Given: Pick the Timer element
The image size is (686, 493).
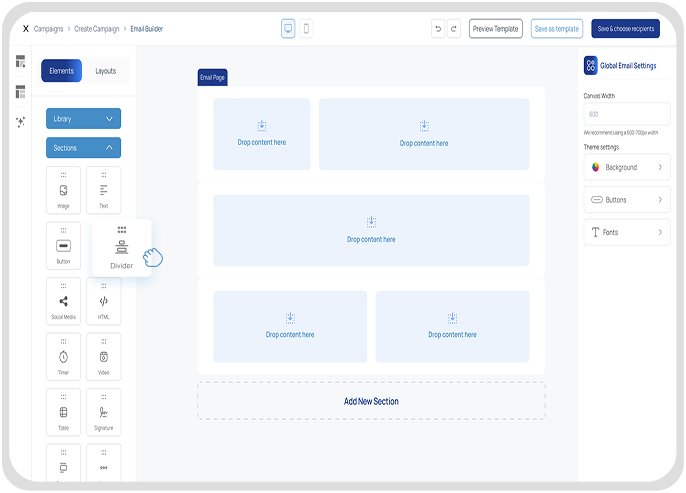Looking at the screenshot, I should coord(63,357).
